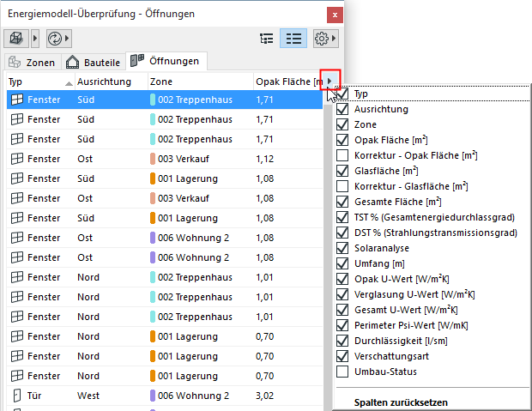This screenshot has width=532, height=411.
Task: Uncheck the Zone column checkbox
Action: 342,124
